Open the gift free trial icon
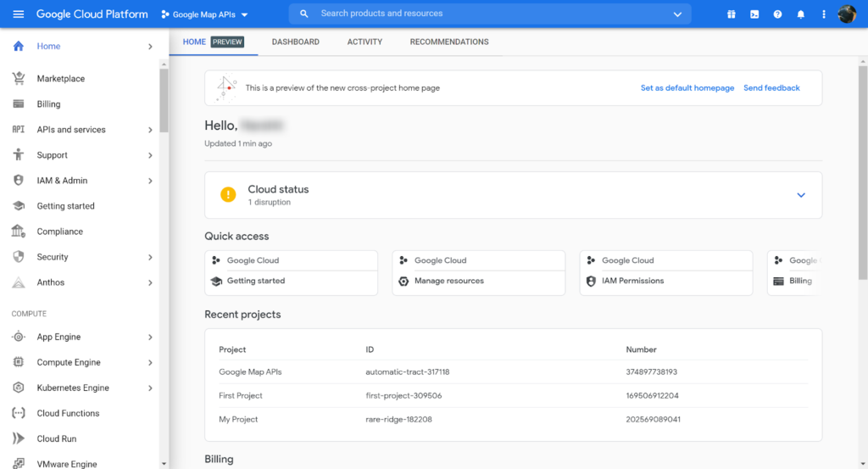This screenshot has height=469, width=868. pos(732,14)
